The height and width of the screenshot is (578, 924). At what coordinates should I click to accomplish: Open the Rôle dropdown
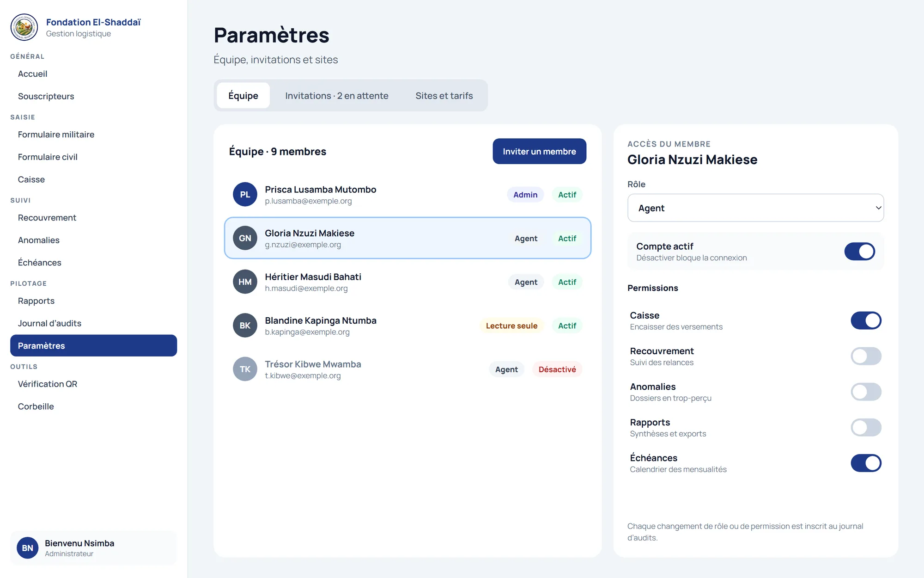pyautogui.click(x=755, y=208)
